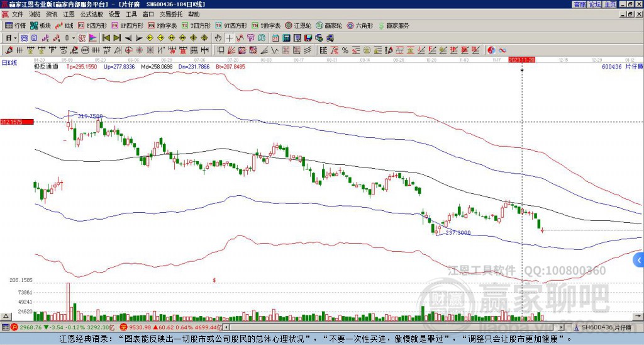Open the 工具 menu
644x345 pixels.
coord(131,14)
